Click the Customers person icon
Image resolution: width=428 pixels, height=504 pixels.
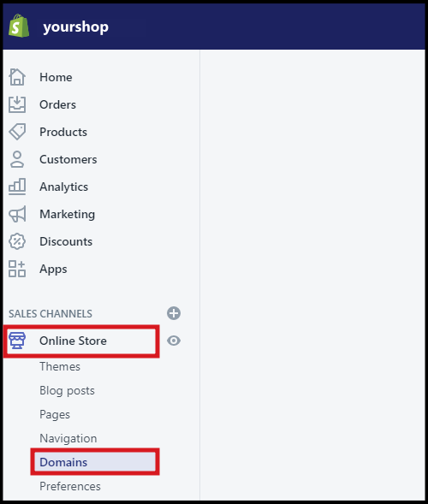[x=17, y=159]
